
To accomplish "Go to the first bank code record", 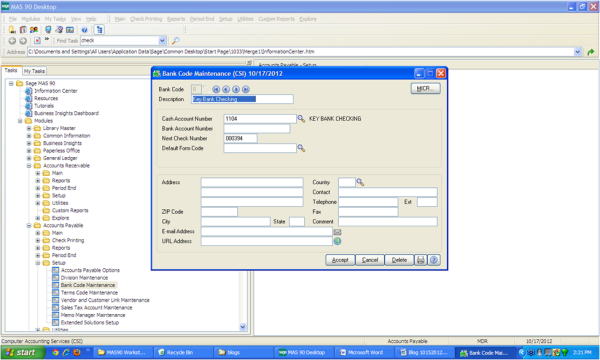I will [x=216, y=90].
